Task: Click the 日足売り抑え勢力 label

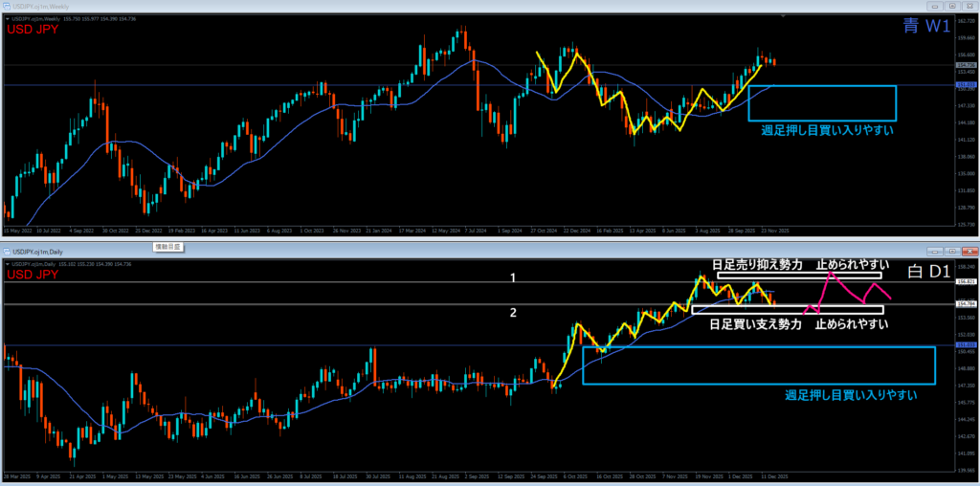Action: [760, 265]
